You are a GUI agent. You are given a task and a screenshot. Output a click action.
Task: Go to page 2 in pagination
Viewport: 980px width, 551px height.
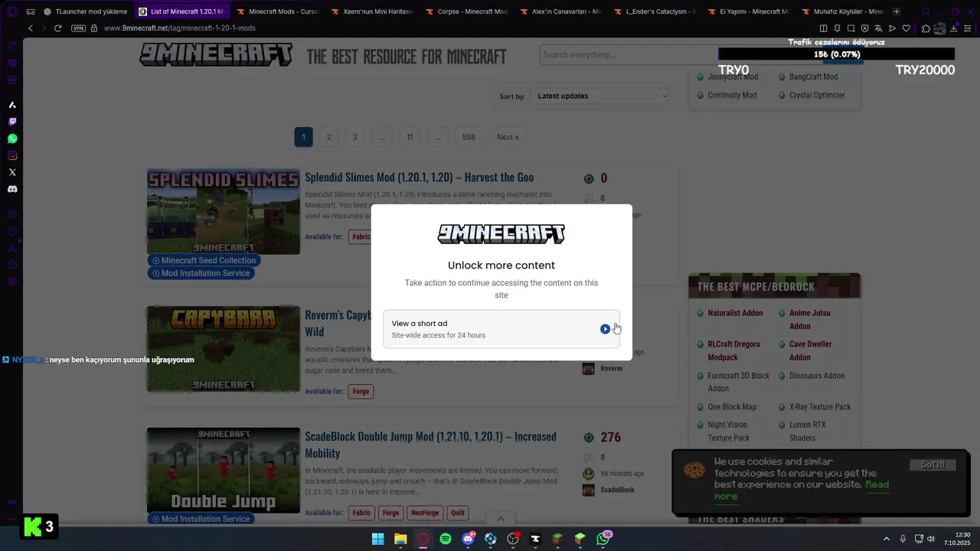coord(328,137)
